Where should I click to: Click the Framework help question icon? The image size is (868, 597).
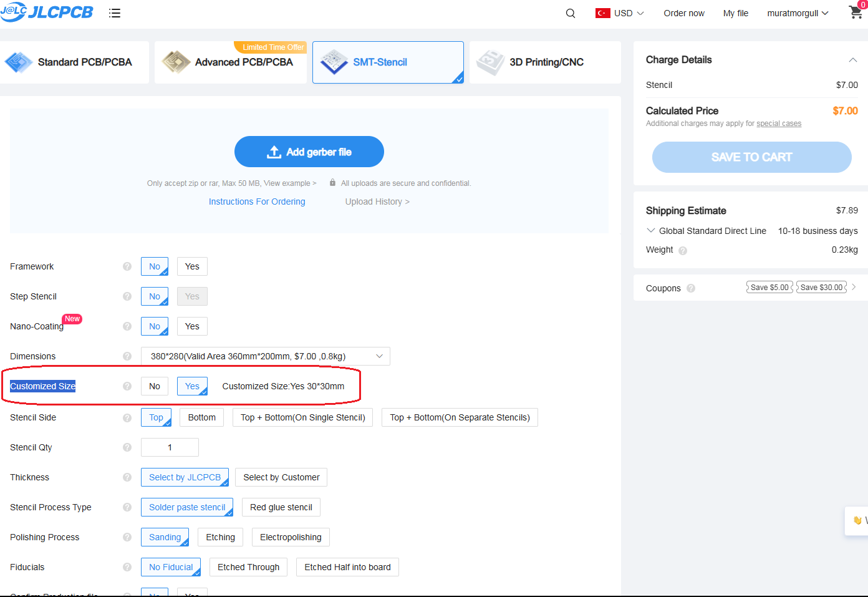click(x=127, y=266)
